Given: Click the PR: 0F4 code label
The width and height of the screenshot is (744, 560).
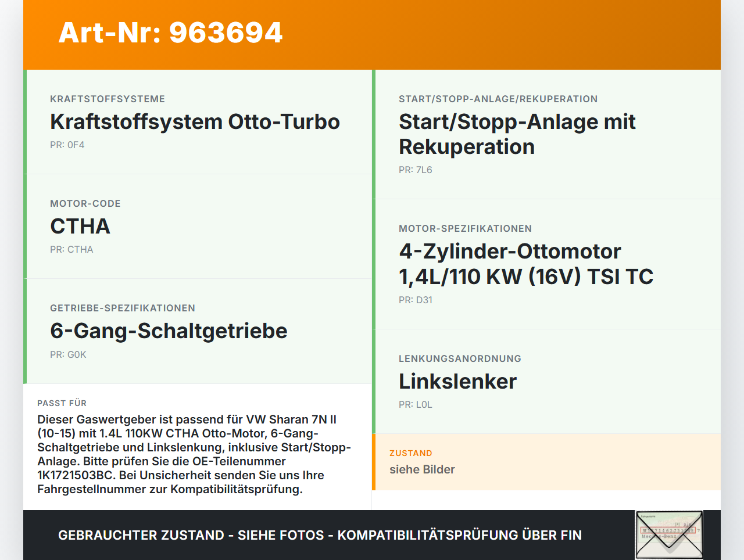Looking at the screenshot, I should pyautogui.click(x=67, y=144).
